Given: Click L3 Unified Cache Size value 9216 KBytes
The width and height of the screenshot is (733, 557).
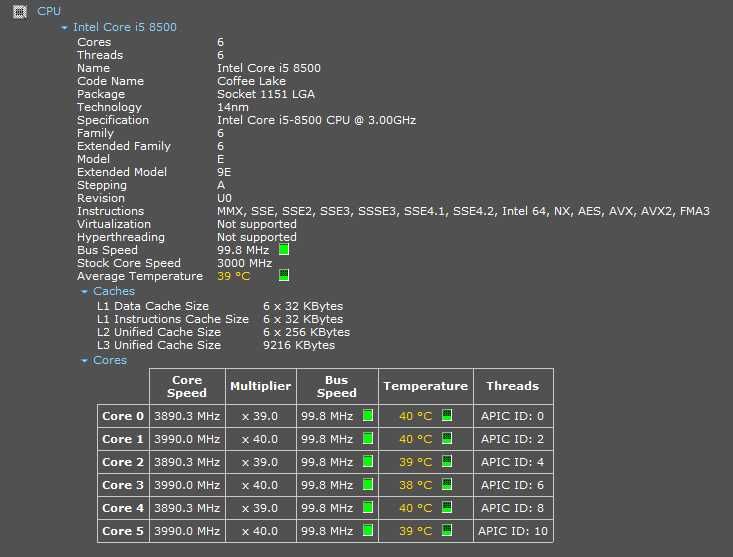Looking at the screenshot, I should [299, 345].
